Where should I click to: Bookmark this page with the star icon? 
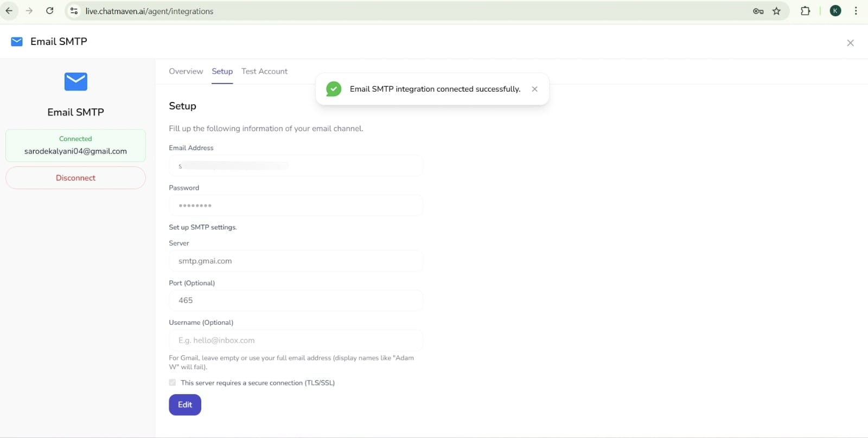pos(776,11)
